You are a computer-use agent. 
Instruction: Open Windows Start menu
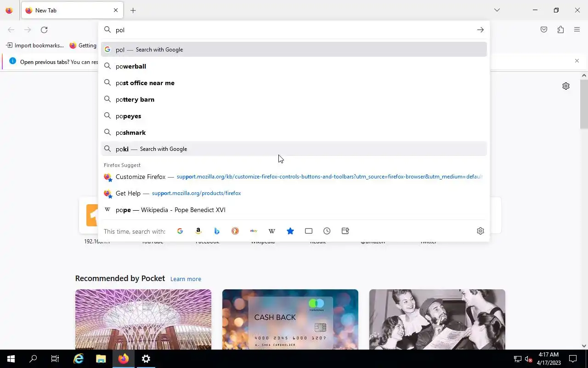tap(11, 359)
